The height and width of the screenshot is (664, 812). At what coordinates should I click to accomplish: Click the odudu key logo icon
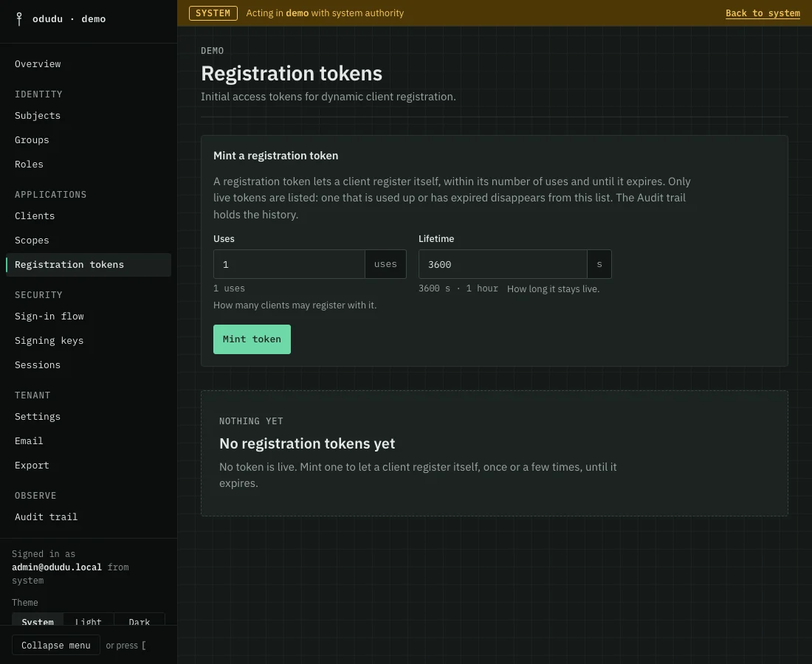pos(19,19)
